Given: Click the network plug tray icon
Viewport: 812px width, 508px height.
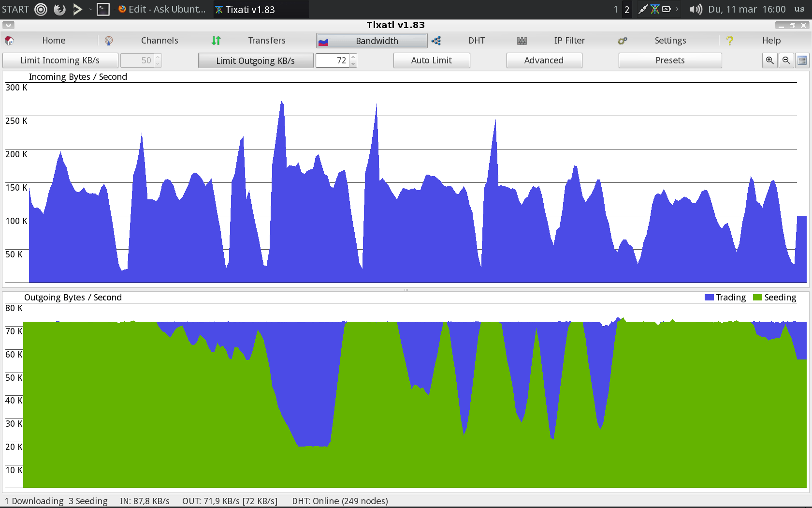Looking at the screenshot, I should point(643,9).
